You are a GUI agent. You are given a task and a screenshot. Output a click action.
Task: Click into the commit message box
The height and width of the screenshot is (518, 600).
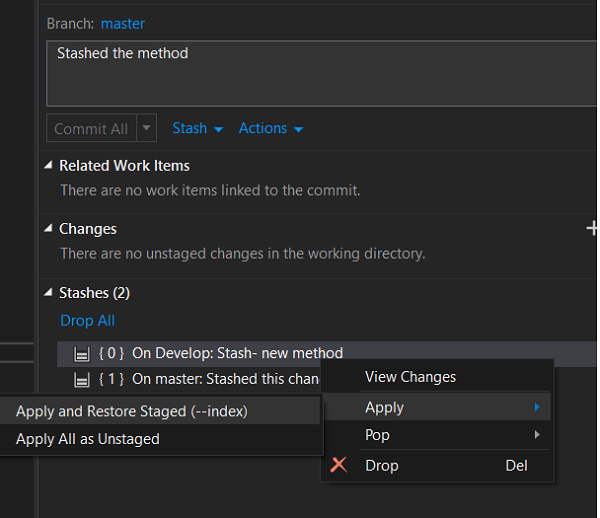[321, 73]
